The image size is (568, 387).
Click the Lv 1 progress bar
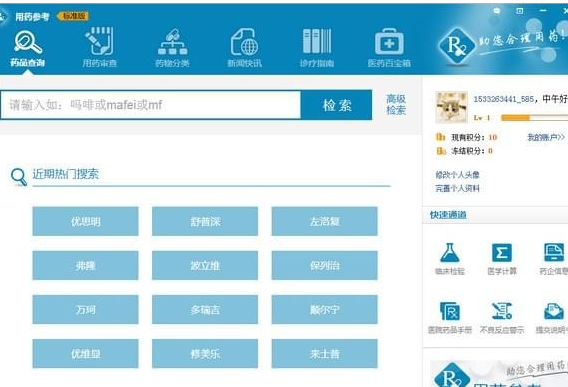[x=534, y=118]
